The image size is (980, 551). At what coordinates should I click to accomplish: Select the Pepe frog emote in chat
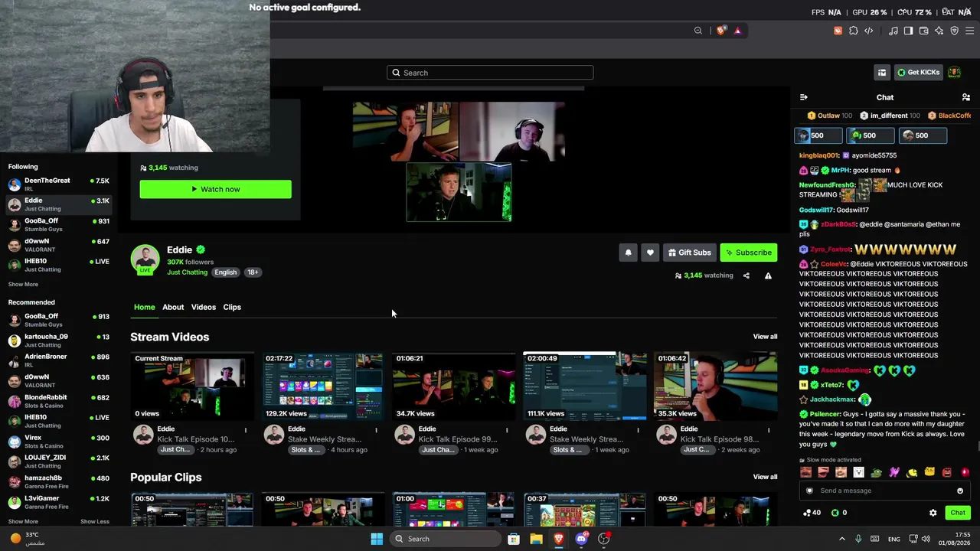tap(876, 472)
